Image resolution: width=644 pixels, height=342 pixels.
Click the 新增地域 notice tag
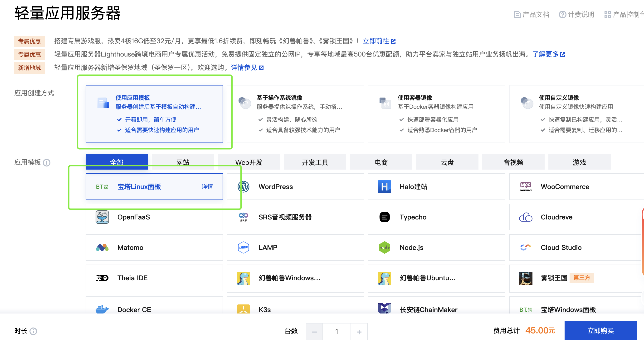[29, 68]
